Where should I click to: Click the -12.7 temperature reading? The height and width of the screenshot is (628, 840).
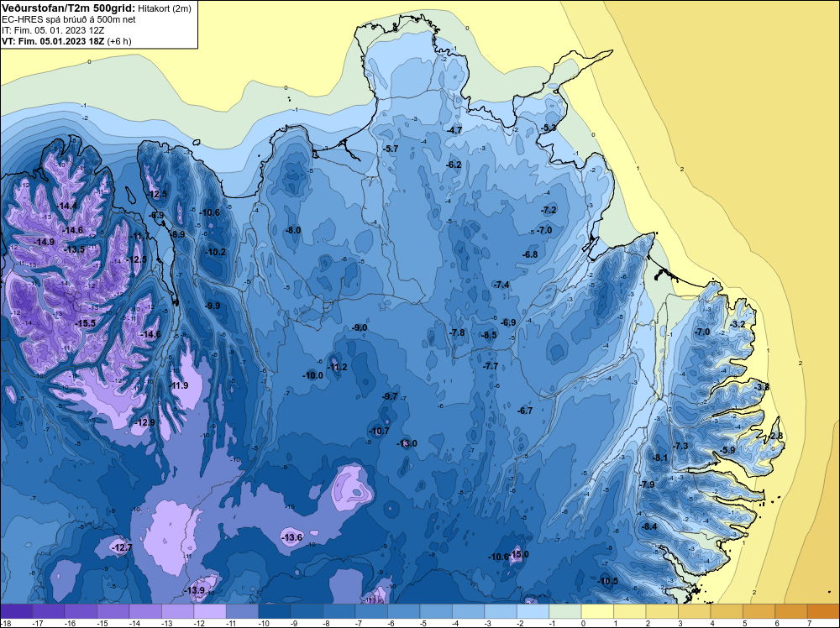point(122,547)
